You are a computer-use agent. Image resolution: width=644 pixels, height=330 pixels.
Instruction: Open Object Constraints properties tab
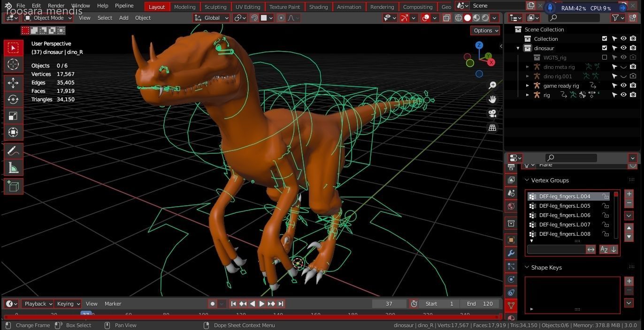click(x=511, y=292)
